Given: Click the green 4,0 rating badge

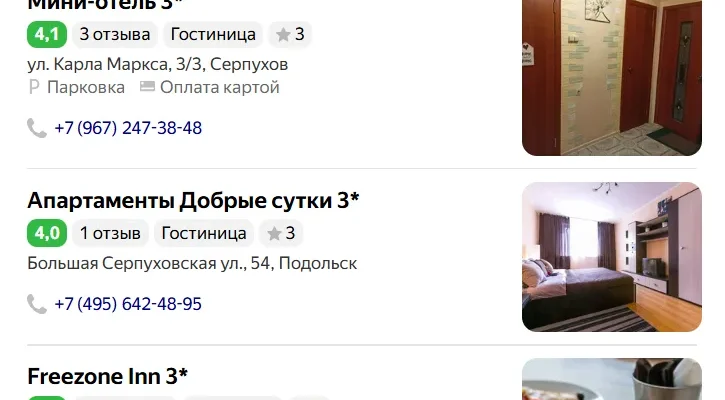Looking at the screenshot, I should coord(47,233).
